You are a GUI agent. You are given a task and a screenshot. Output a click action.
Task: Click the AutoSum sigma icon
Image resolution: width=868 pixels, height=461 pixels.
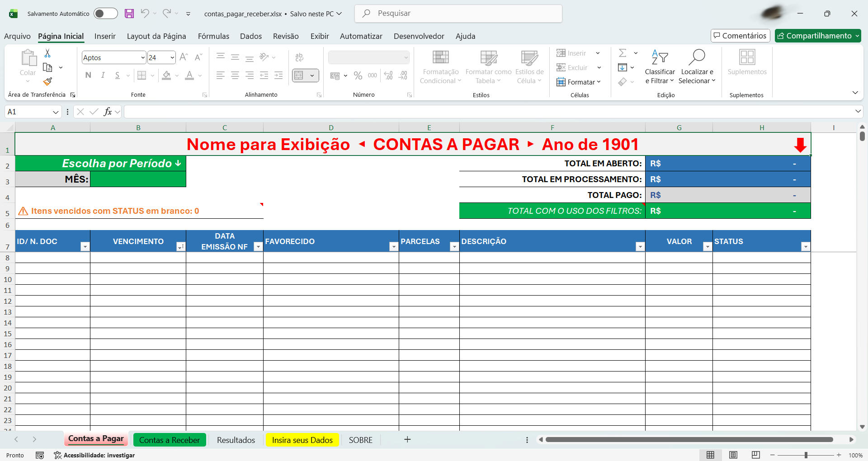click(623, 53)
